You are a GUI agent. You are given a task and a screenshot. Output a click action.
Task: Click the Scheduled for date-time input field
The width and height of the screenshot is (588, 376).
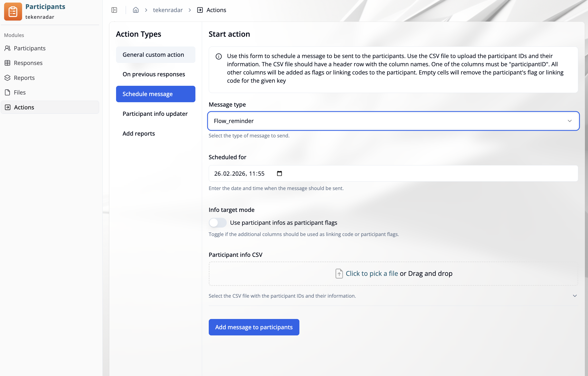coord(393,174)
